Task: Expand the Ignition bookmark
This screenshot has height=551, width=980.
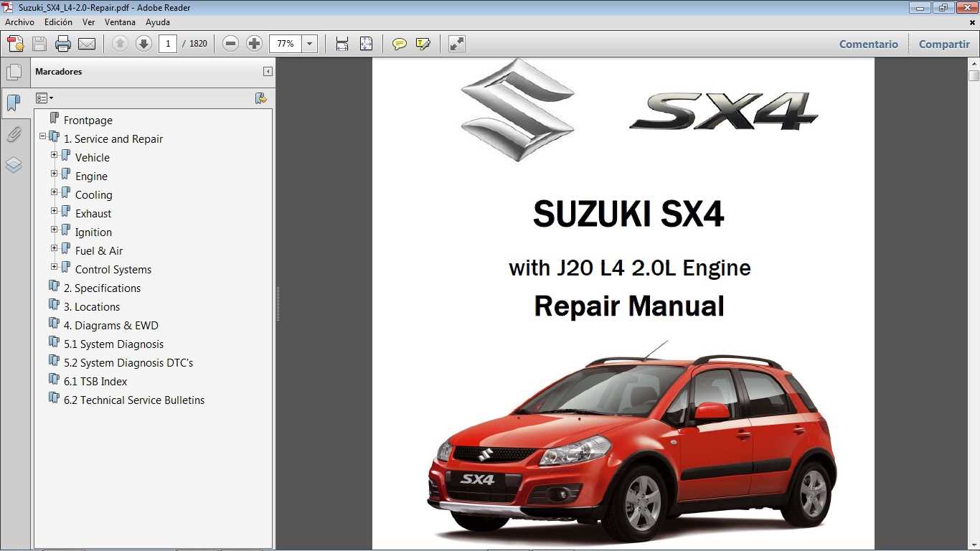Action: [55, 230]
